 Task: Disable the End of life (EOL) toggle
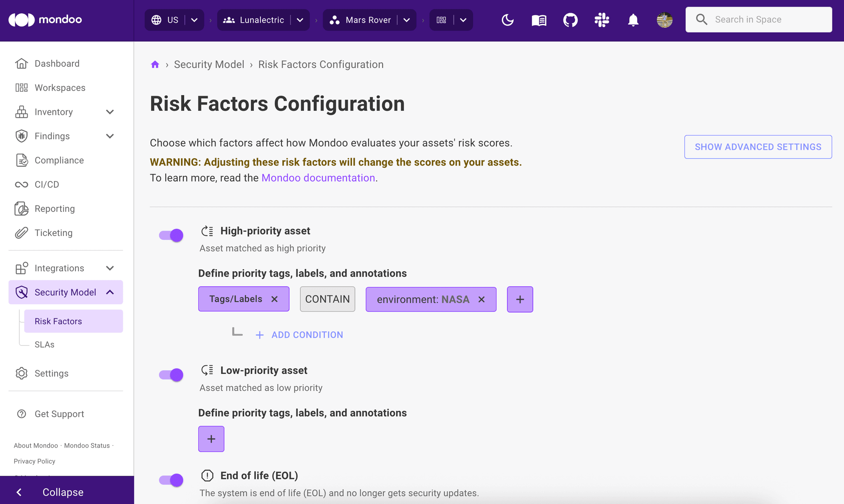coord(171,480)
